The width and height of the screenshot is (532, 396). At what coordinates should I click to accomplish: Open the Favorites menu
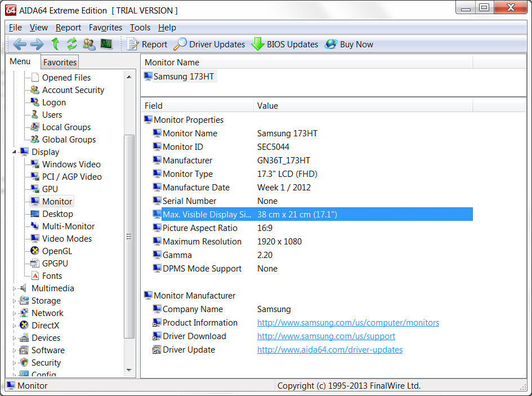click(x=105, y=28)
